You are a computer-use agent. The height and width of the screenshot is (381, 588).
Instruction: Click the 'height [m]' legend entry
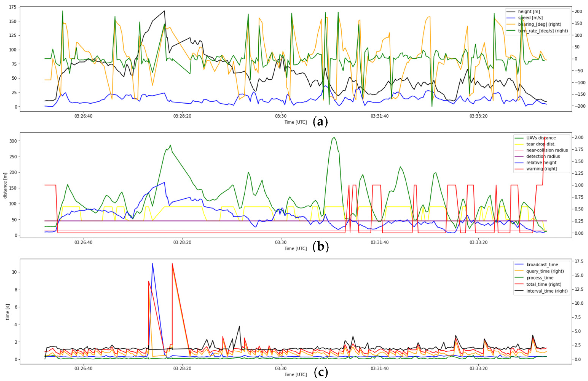(529, 12)
